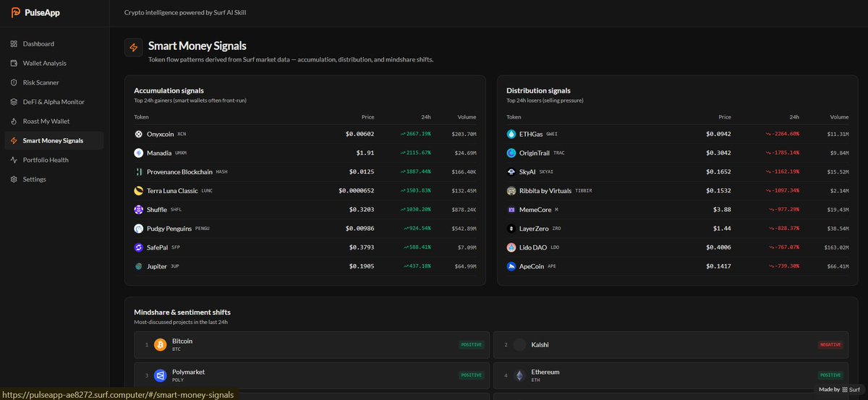This screenshot has width=868, height=400.
Task: Open the Polymarket mindshare card
Action: pyautogui.click(x=312, y=375)
